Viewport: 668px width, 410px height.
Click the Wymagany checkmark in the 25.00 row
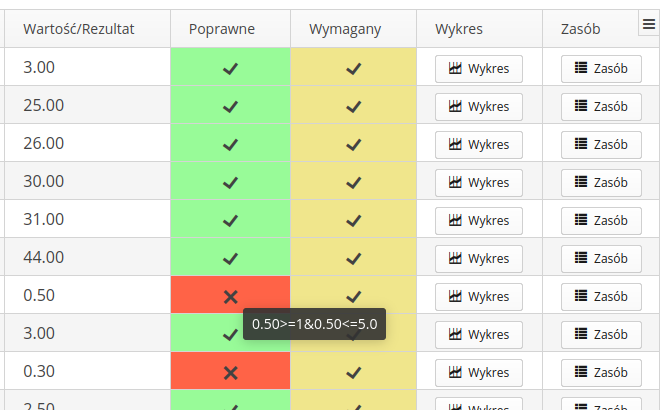click(353, 106)
